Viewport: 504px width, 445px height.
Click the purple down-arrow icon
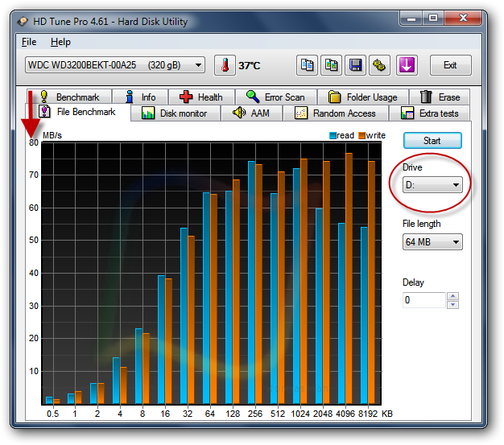(x=407, y=65)
